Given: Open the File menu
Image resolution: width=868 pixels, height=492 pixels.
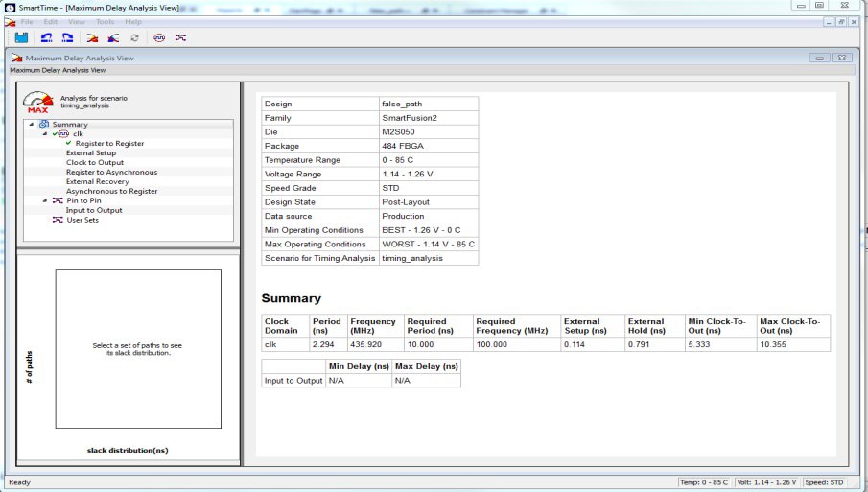Looking at the screenshot, I should pos(27,21).
